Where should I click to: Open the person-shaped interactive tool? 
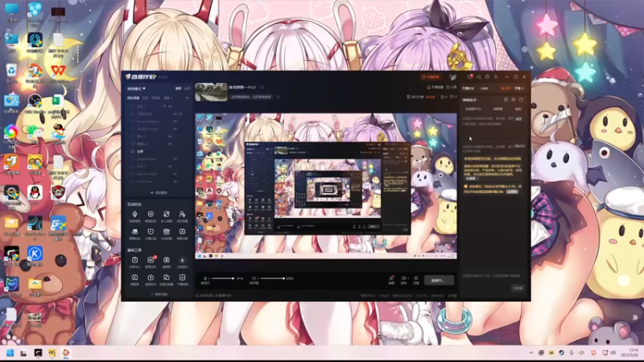(x=182, y=216)
